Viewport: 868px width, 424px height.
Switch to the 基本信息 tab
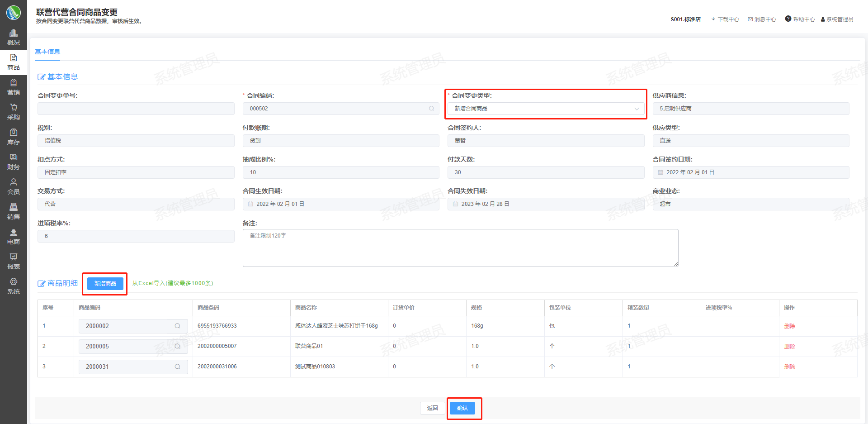47,52
